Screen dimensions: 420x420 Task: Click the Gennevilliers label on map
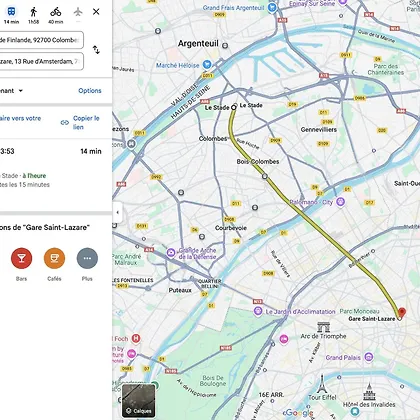pyautogui.click(x=319, y=129)
